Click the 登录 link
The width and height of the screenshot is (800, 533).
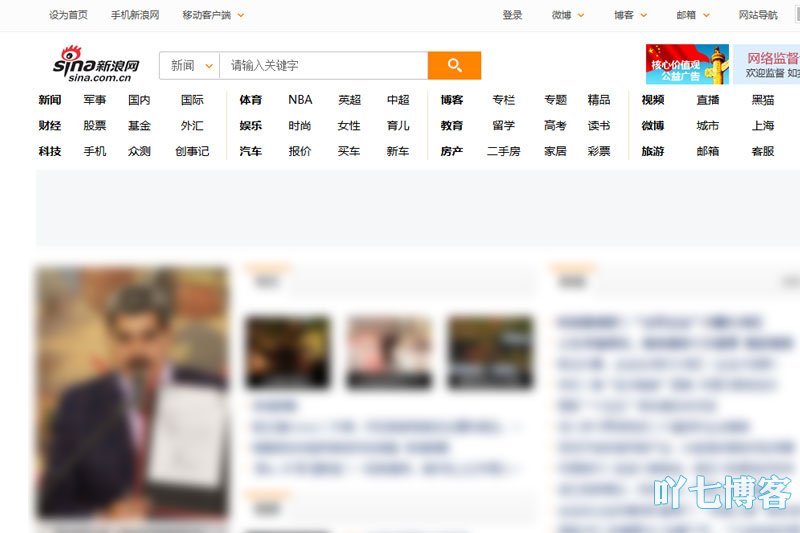point(512,15)
